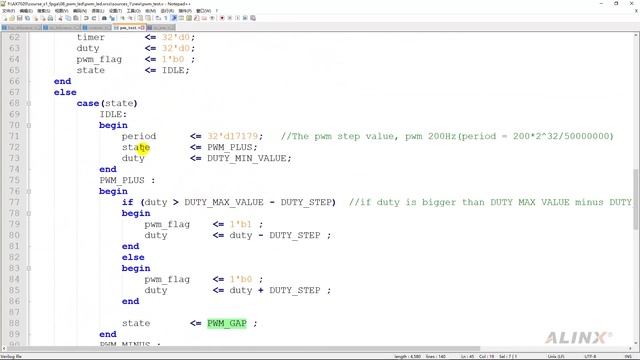
Task: Click the UTF-8 encoding status entry
Action: pos(590,356)
